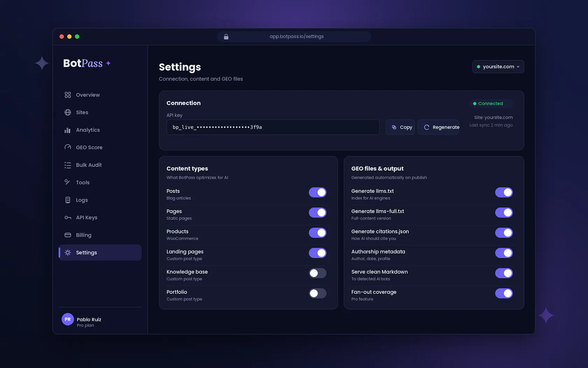Click the Billing card icon
The width and height of the screenshot is (588, 368).
(x=68, y=235)
